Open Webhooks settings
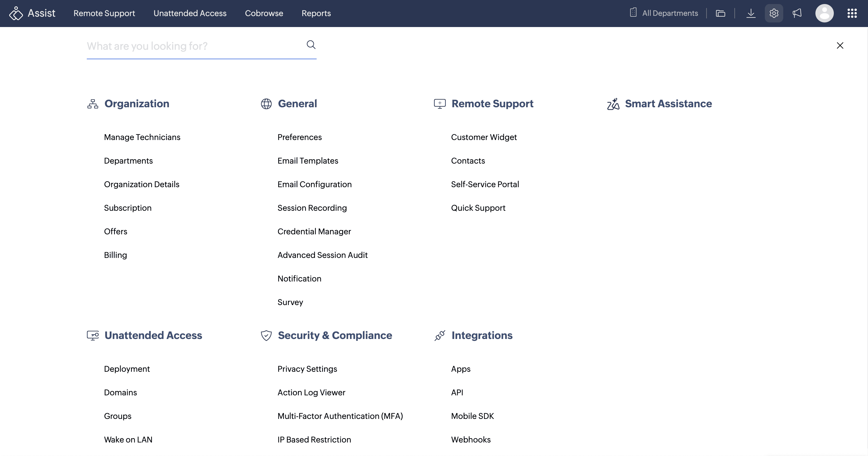868x456 pixels. (471, 440)
